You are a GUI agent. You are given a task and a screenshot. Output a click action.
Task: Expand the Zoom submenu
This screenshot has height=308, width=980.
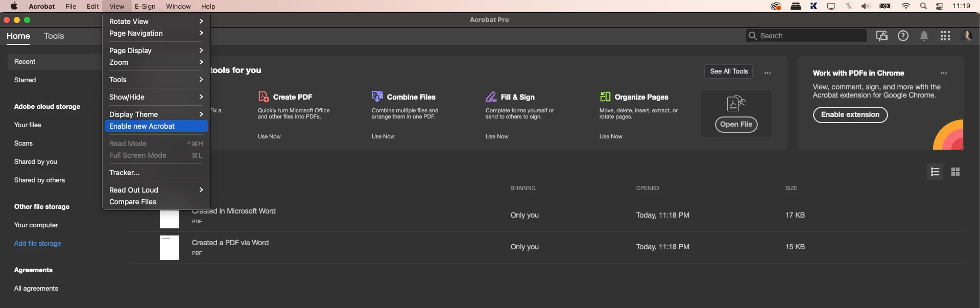point(156,62)
